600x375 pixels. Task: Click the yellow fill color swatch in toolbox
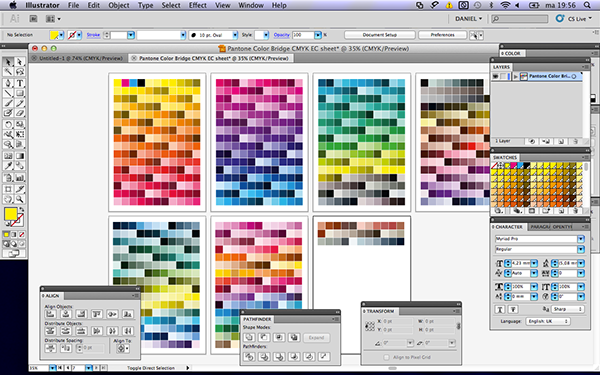pyautogui.click(x=10, y=214)
